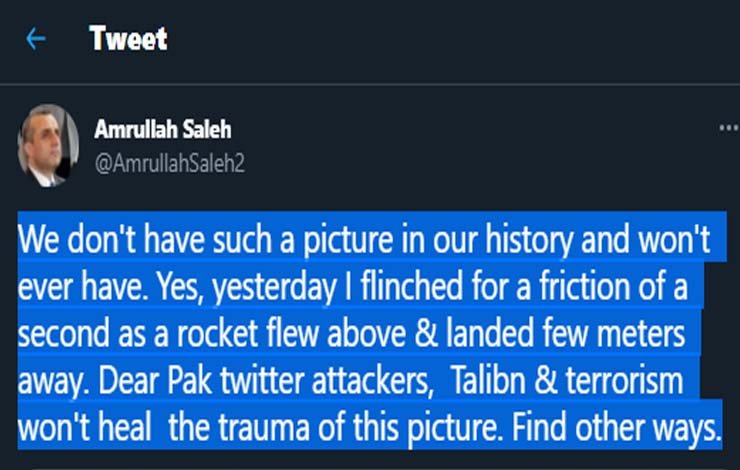Go back using the left arrow
The width and height of the screenshot is (740, 470).
(x=36, y=39)
